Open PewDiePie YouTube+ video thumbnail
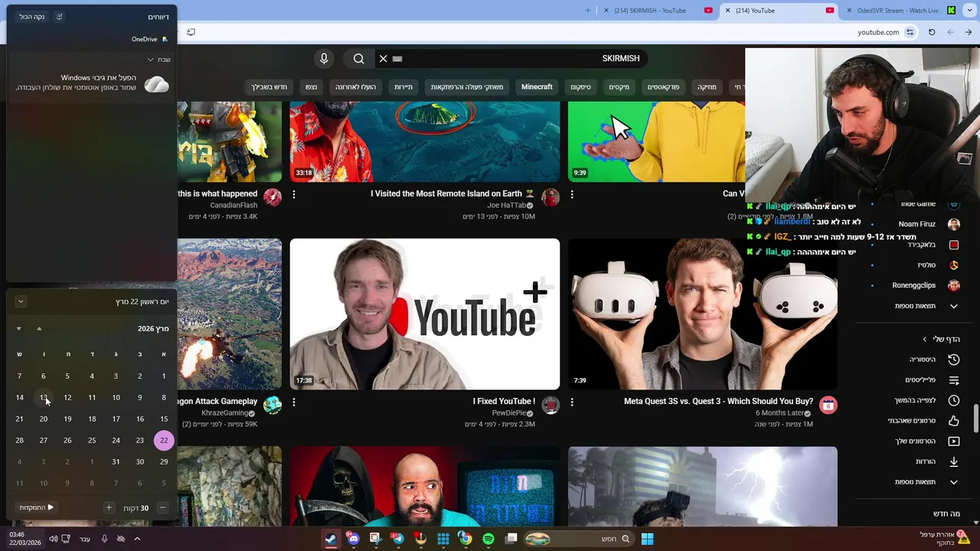Screen dimensions: 980x551 [x=425, y=314]
